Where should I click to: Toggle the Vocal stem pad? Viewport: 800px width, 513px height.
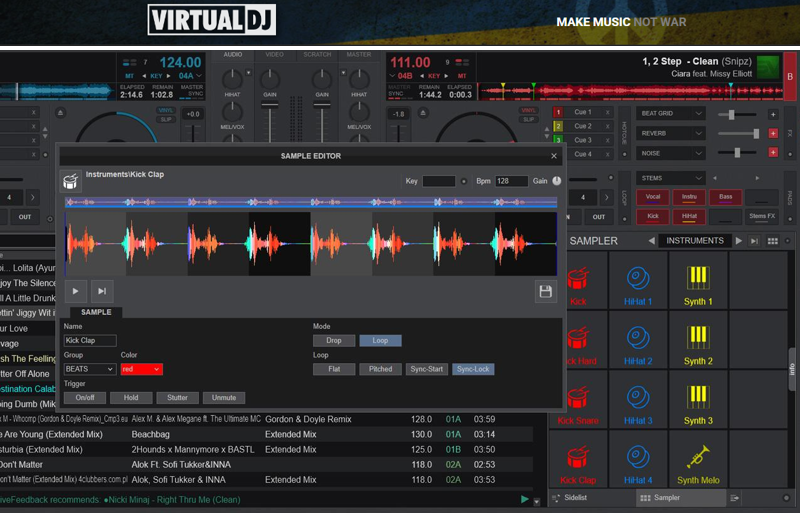(653, 197)
